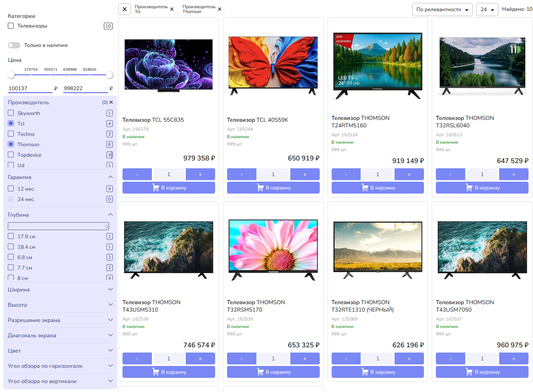Toggle the 'Только в наличии' switch
The width and height of the screenshot is (533, 392).
[x=14, y=45]
